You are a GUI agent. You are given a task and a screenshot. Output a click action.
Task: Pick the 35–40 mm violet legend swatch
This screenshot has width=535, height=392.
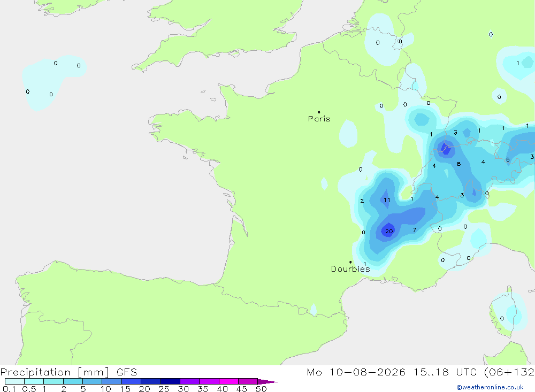pos(209,381)
